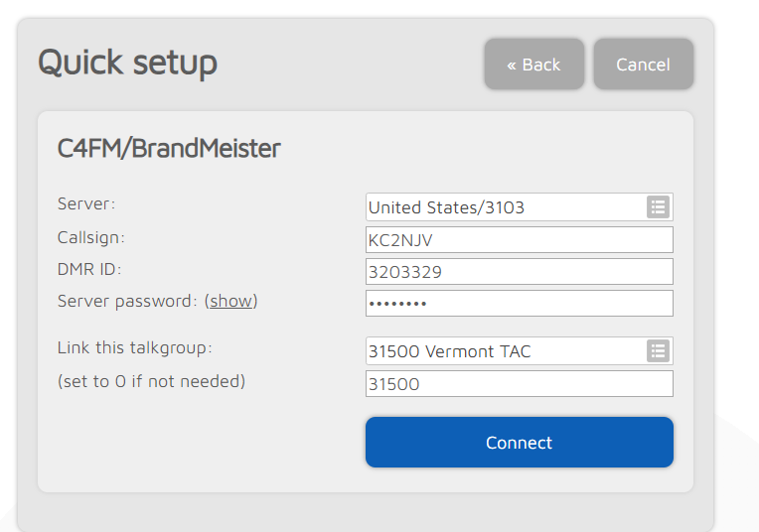This screenshot has height=532, width=759.
Task: Open the server list icon
Action: 657,207
